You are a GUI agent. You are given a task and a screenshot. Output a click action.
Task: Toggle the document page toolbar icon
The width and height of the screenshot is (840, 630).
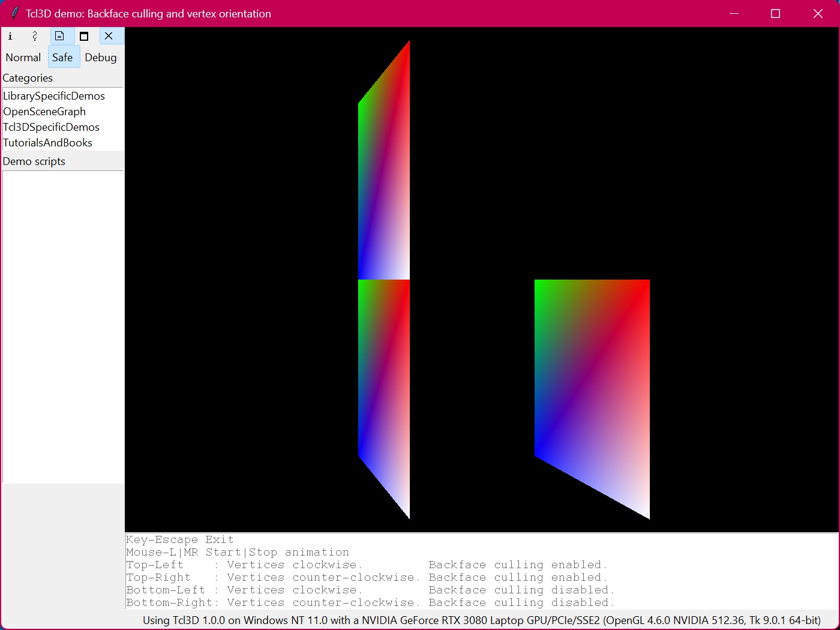click(x=59, y=36)
